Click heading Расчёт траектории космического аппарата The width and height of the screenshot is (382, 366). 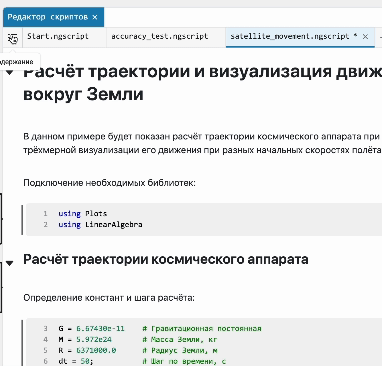[x=166, y=259]
